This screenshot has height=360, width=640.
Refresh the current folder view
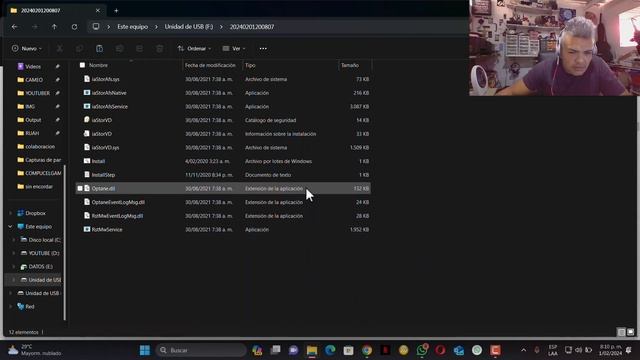tap(74, 27)
